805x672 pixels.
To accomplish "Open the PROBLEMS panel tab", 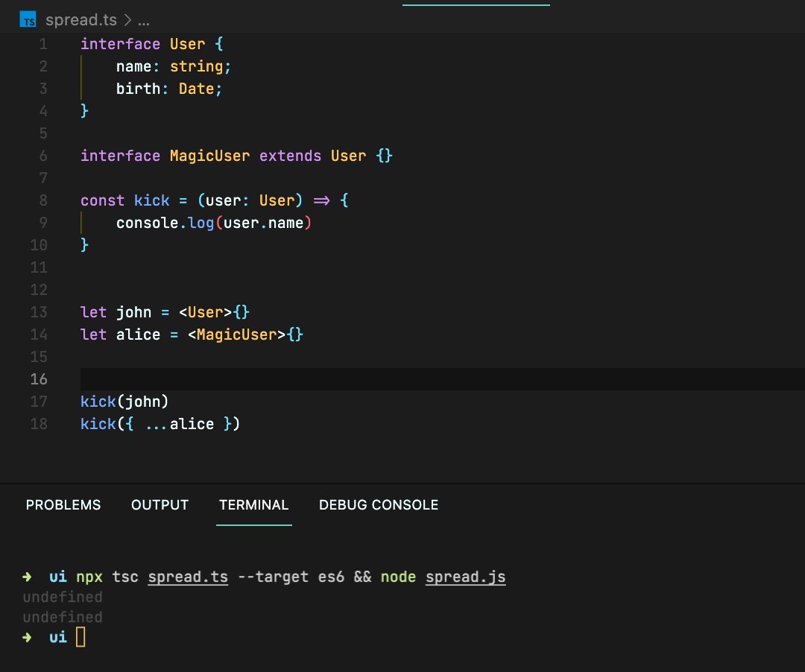I will (x=63, y=505).
